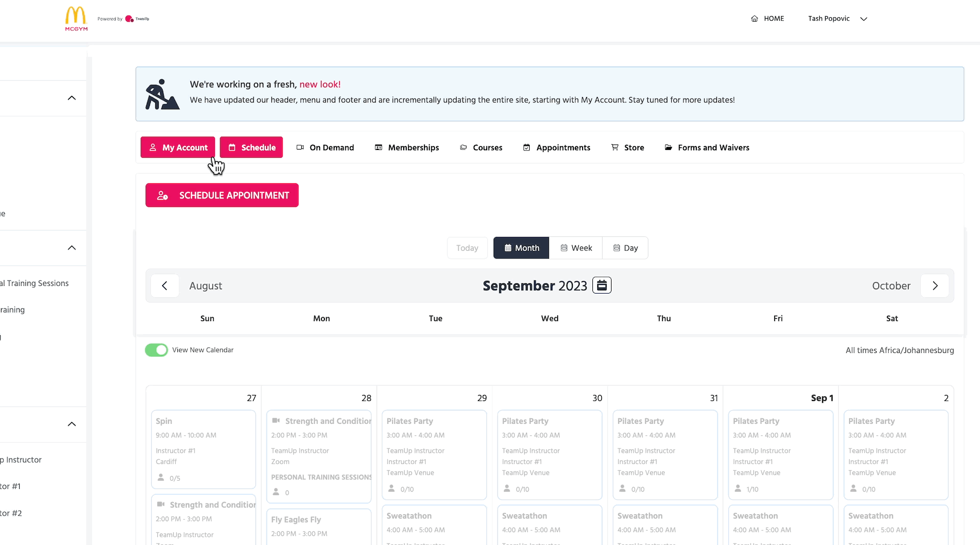Click the Store cart icon
Viewport: 980px width, 545px height.
click(x=614, y=148)
